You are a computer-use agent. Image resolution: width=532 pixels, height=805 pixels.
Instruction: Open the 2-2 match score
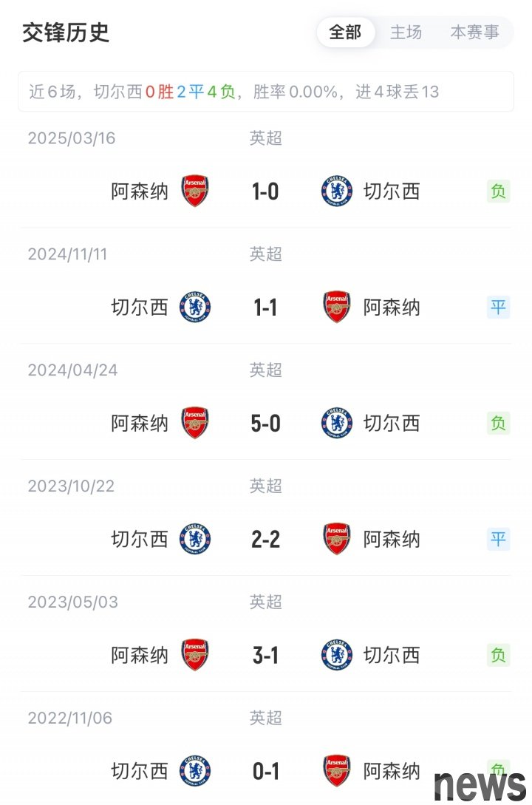(265, 539)
